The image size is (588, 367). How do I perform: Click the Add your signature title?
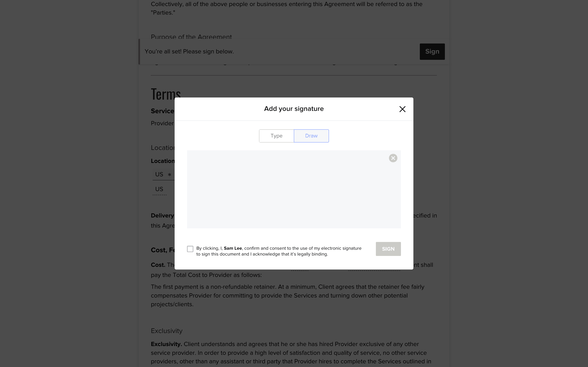[294, 109]
